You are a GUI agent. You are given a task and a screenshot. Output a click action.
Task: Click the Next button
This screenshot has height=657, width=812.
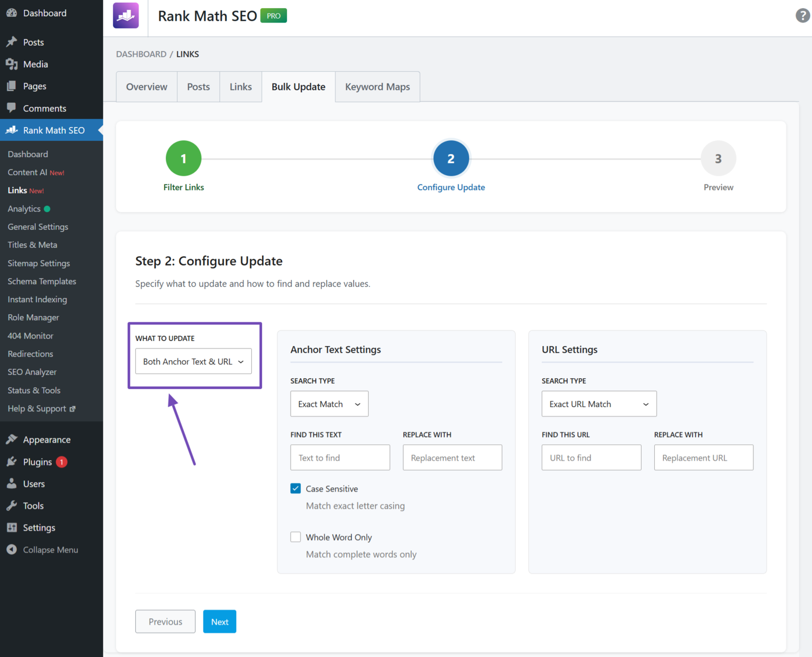(219, 621)
